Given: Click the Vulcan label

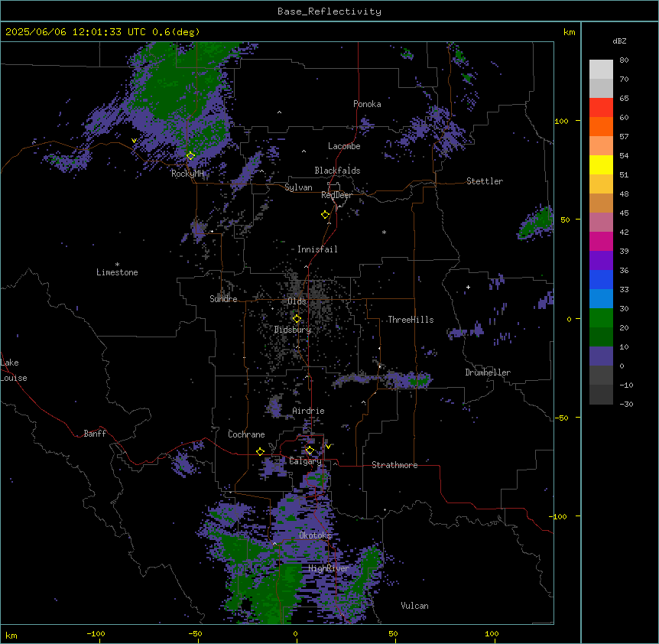Looking at the screenshot, I should 415,606.
